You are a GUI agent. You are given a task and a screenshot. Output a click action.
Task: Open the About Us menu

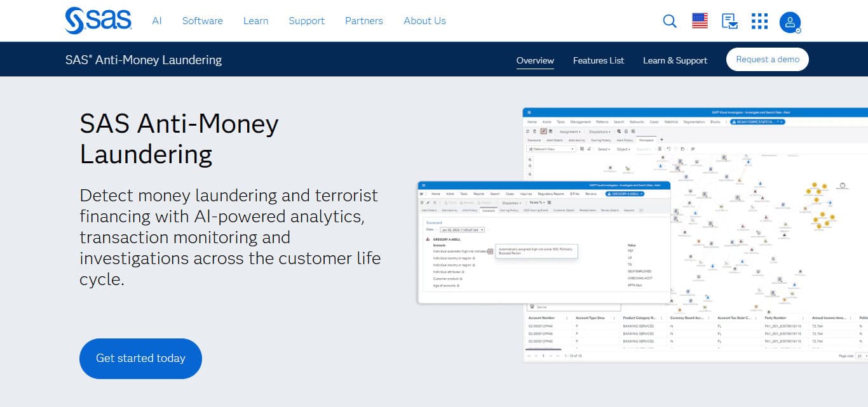tap(424, 20)
